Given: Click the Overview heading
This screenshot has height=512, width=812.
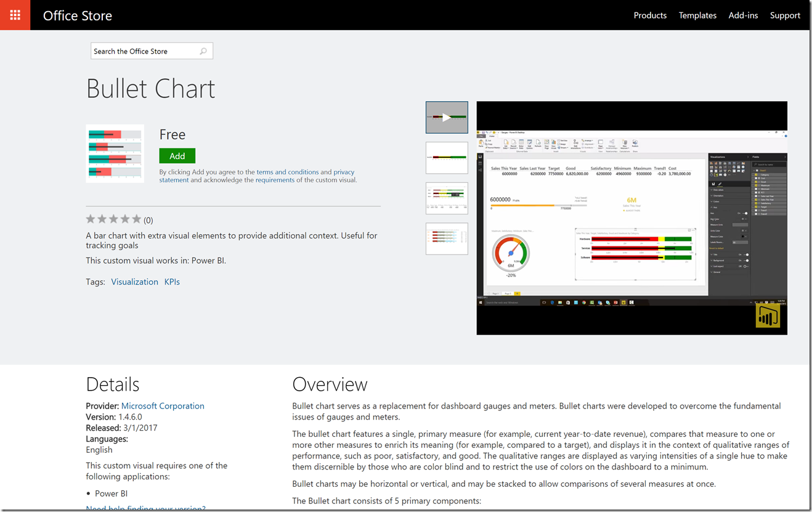Looking at the screenshot, I should [330, 384].
